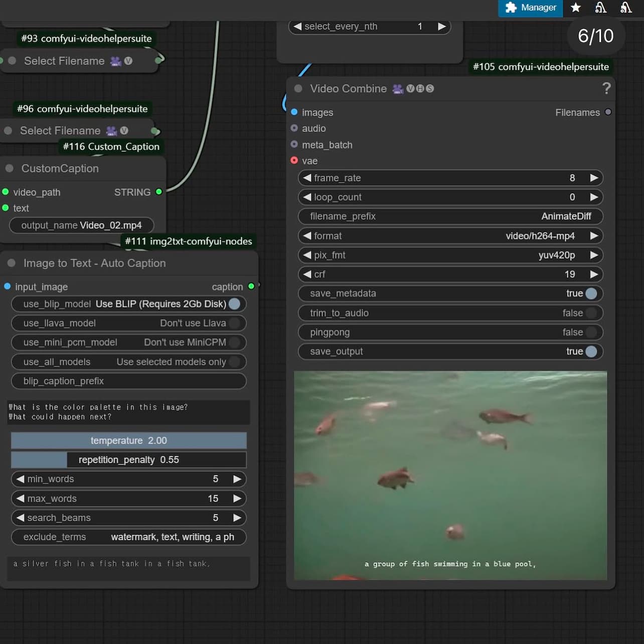The height and width of the screenshot is (644, 644).
Task: Enable the trim_to_audio toggle
Action: [x=591, y=313]
